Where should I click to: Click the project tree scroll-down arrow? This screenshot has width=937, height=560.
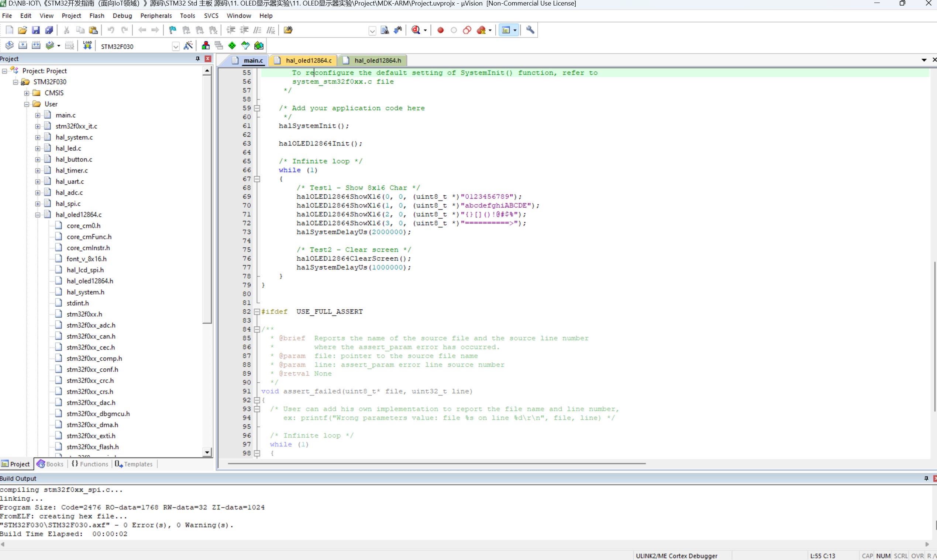(207, 452)
